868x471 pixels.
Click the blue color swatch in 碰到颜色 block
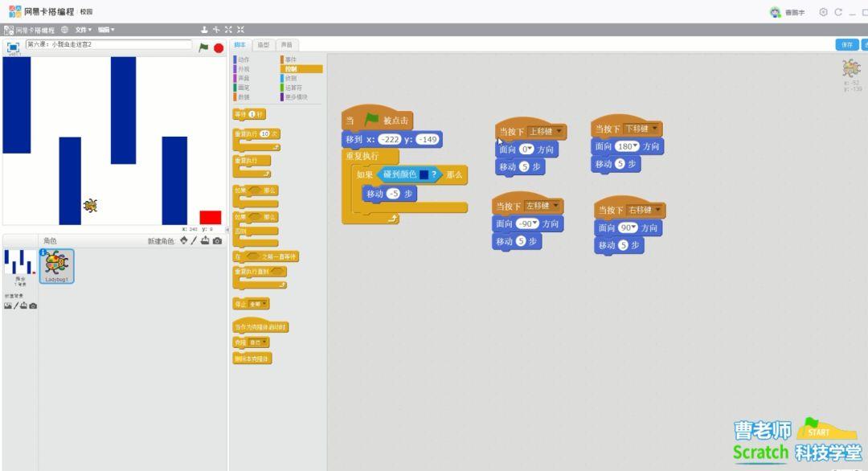(x=423, y=174)
